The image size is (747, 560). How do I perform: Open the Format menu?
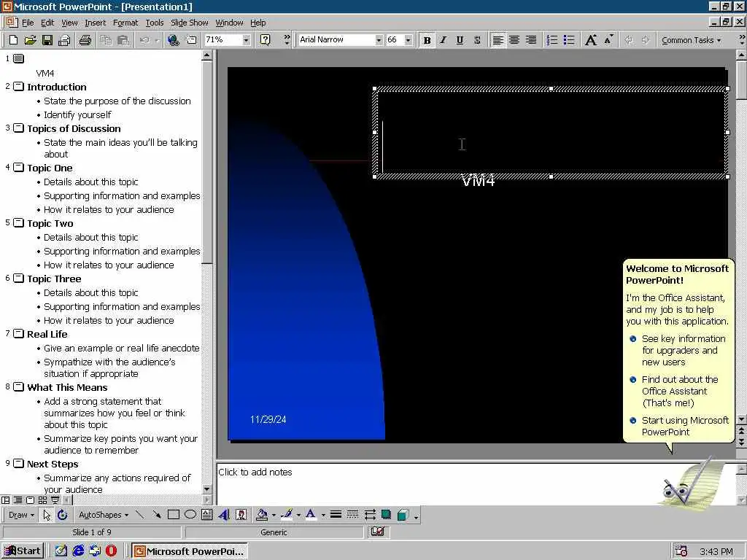(x=125, y=23)
